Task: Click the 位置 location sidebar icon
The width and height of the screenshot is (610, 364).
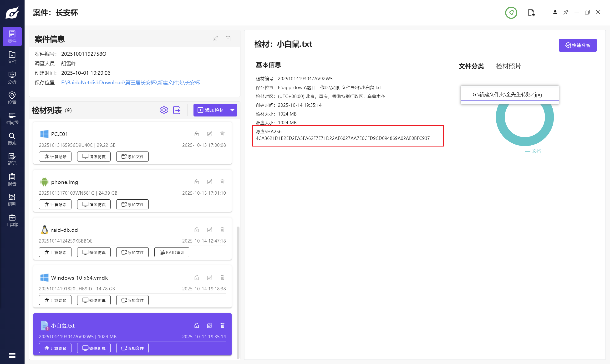Action: pos(12,98)
